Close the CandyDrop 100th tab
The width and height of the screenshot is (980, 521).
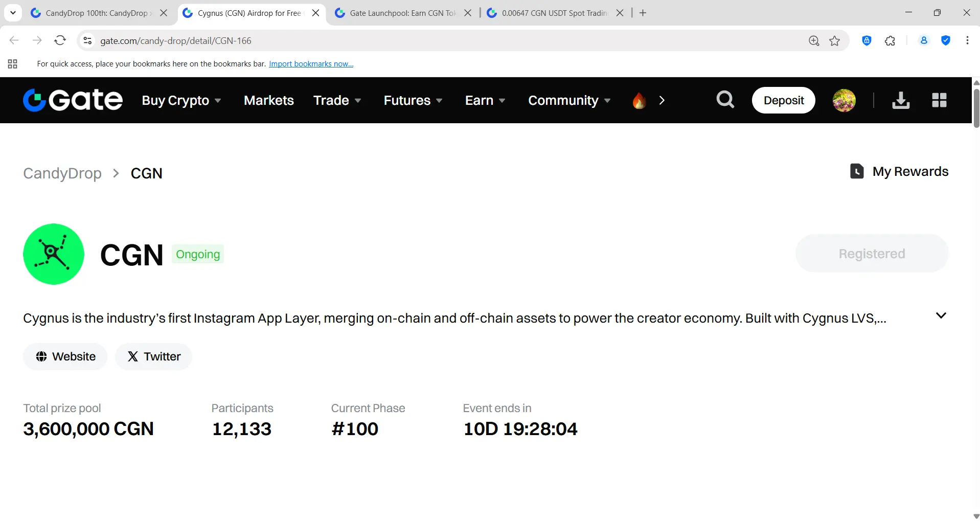[164, 13]
